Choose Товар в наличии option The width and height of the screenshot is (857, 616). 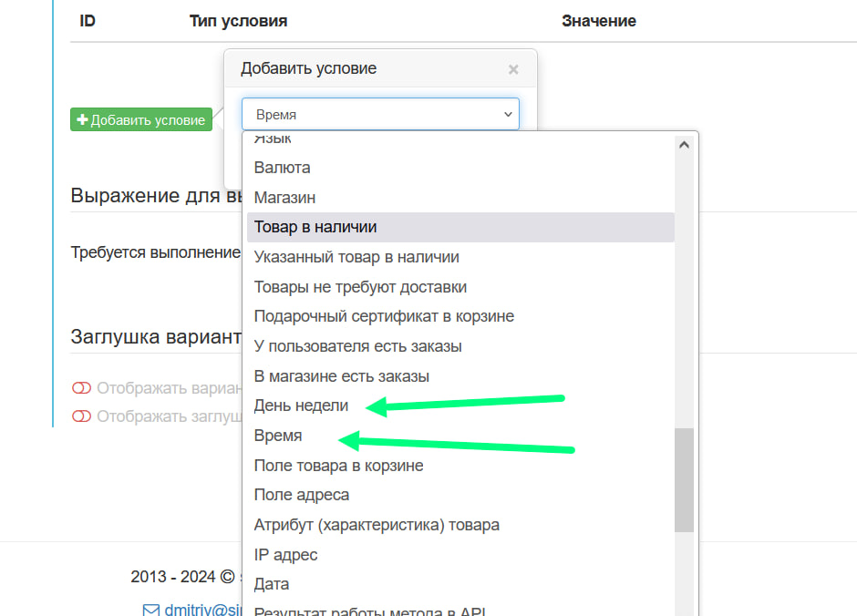[x=315, y=227]
